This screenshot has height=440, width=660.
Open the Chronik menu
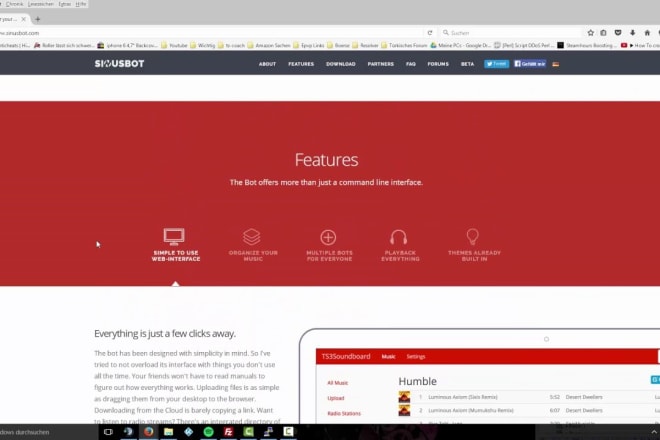click(x=14, y=4)
